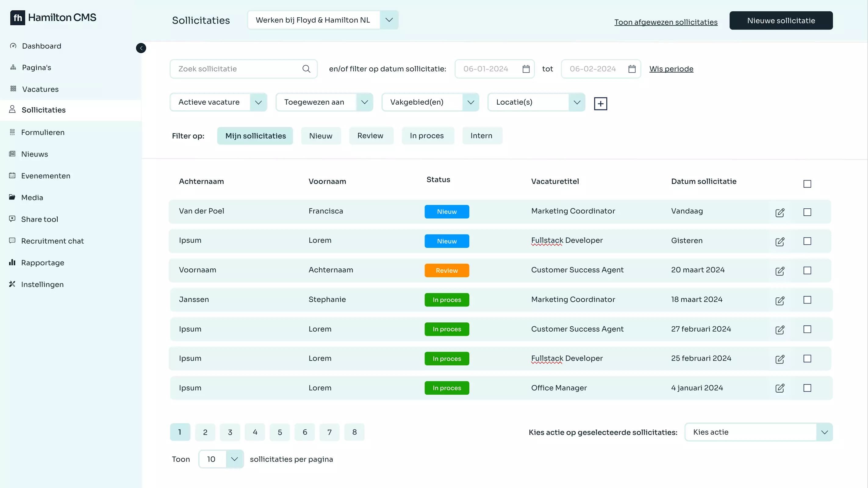The width and height of the screenshot is (868, 488).
Task: Click Nieuw status badge in Francisca row
Action: point(447,212)
